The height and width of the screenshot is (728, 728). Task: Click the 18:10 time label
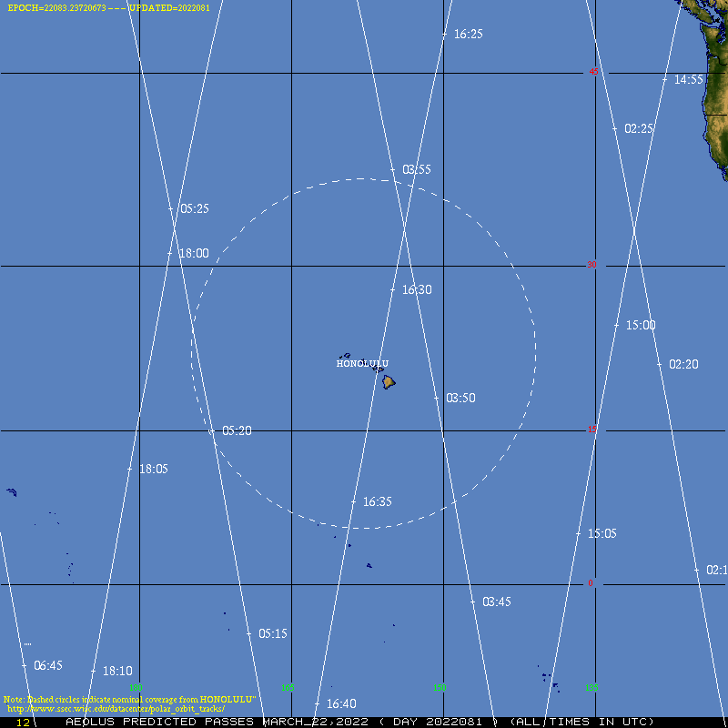point(117,671)
